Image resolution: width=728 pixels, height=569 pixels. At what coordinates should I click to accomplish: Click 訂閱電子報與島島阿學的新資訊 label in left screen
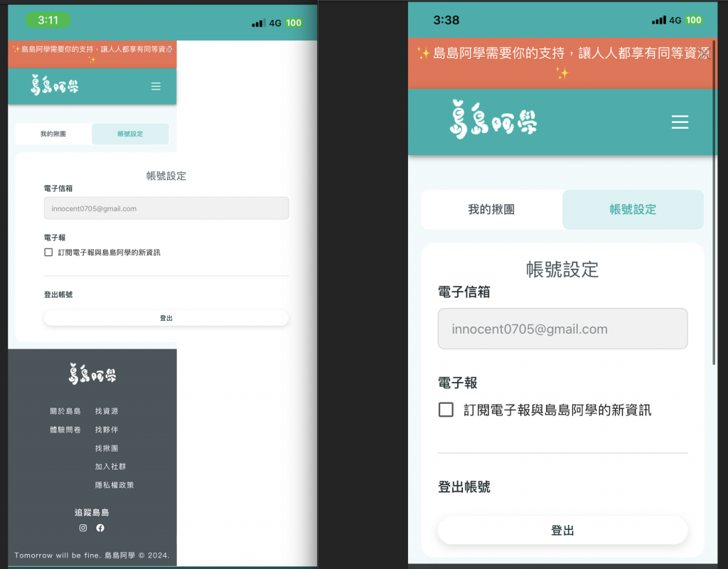(109, 252)
